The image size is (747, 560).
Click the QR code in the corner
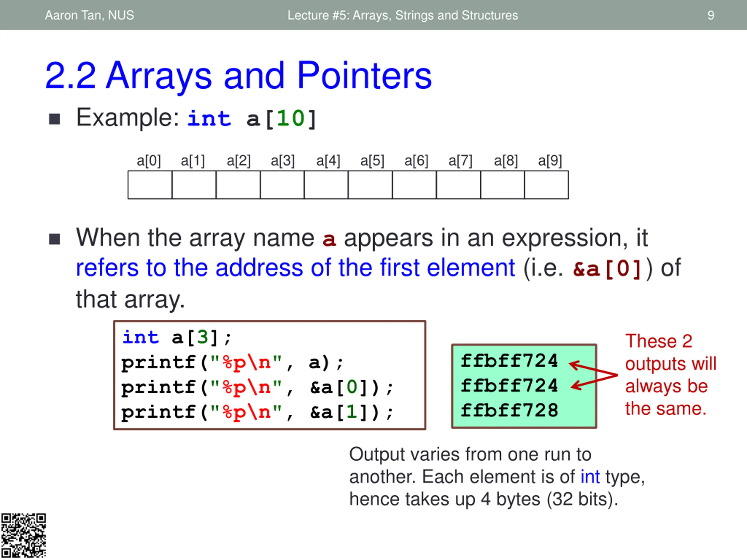tap(23, 536)
